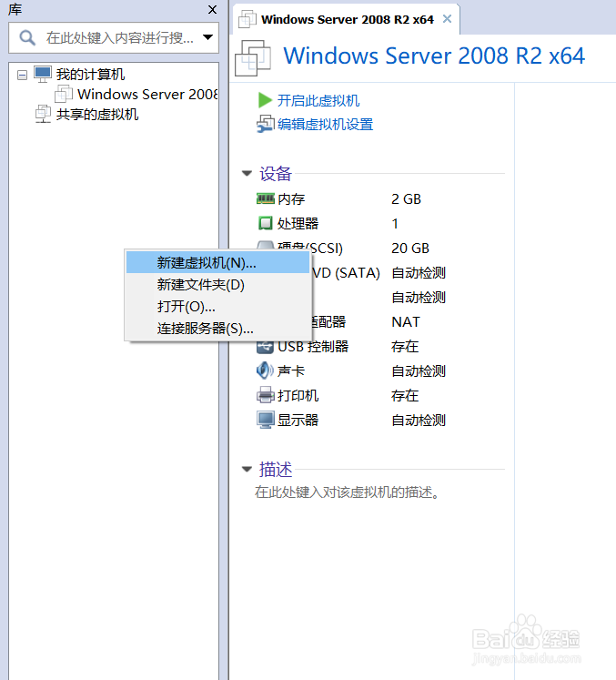Click 存在 value for 打印机

point(405,395)
